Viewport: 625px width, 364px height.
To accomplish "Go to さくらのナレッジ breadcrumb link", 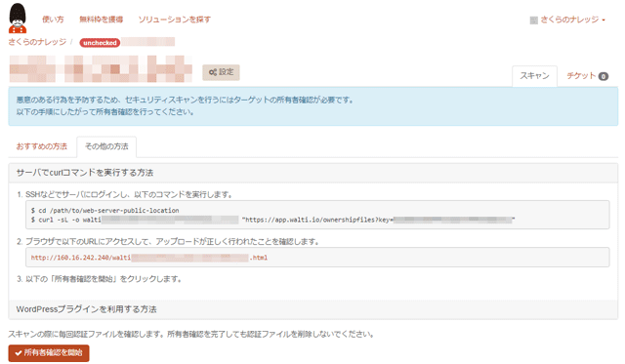I will coord(37,42).
